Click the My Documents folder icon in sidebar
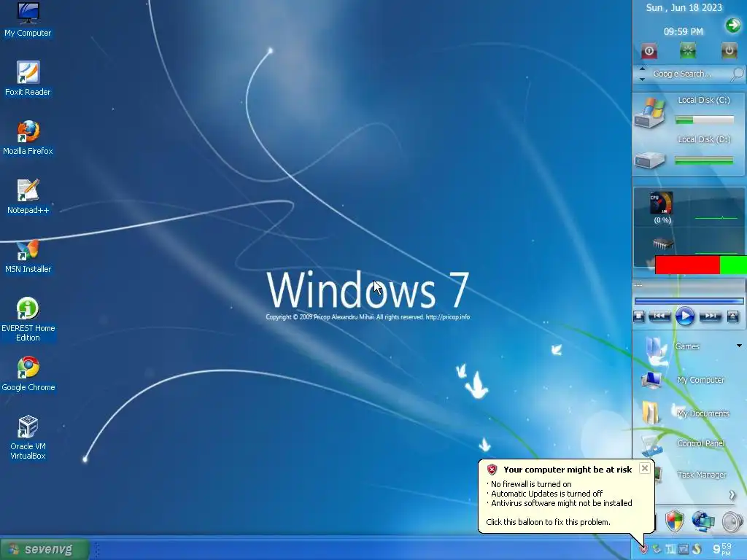This screenshot has width=747, height=560. [x=651, y=413]
